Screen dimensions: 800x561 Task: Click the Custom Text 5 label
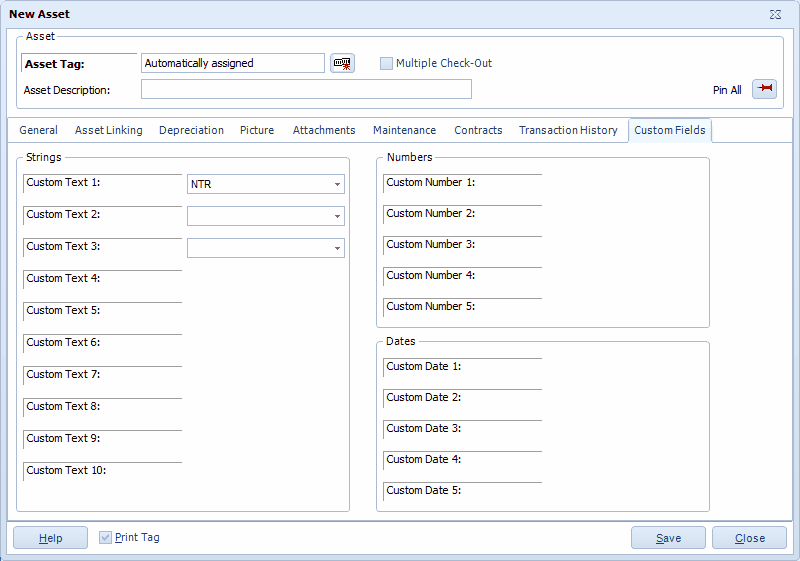(x=63, y=311)
